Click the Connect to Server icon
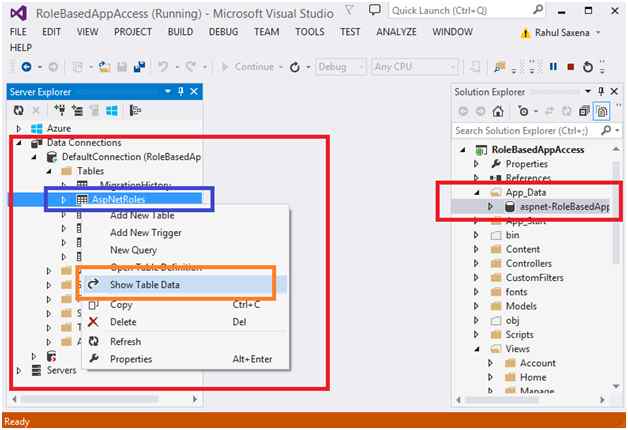Screen dimensions: 628x430 click(x=77, y=111)
